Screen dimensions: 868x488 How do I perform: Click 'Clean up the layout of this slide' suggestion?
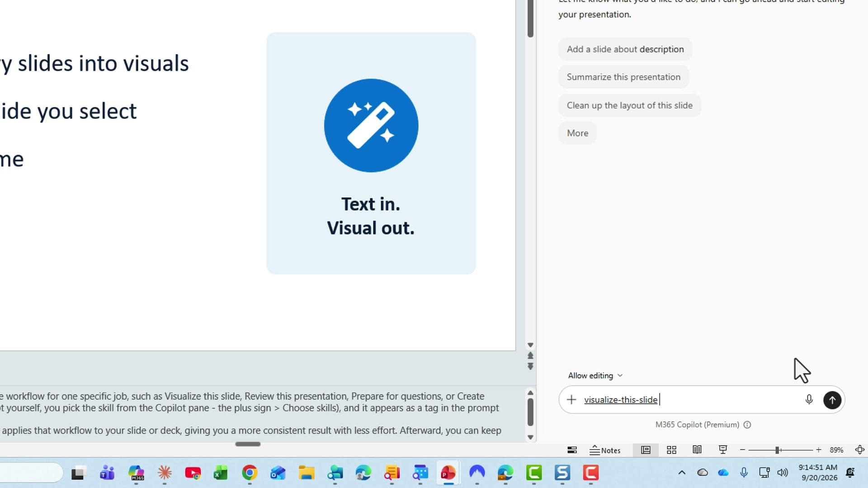630,105
